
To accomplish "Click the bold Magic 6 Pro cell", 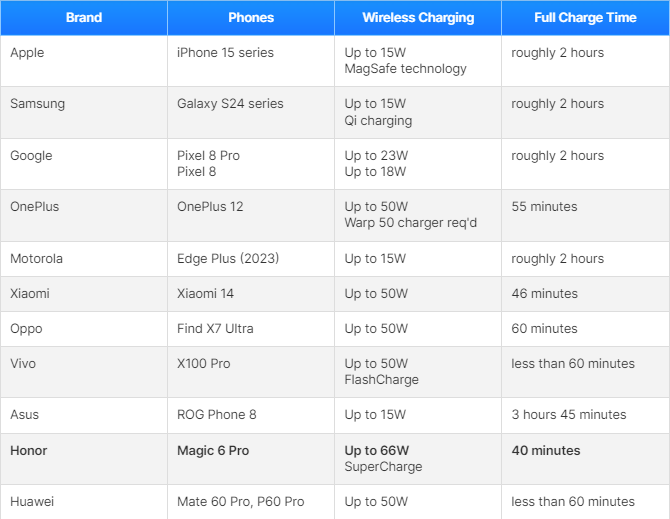I will pos(213,451).
